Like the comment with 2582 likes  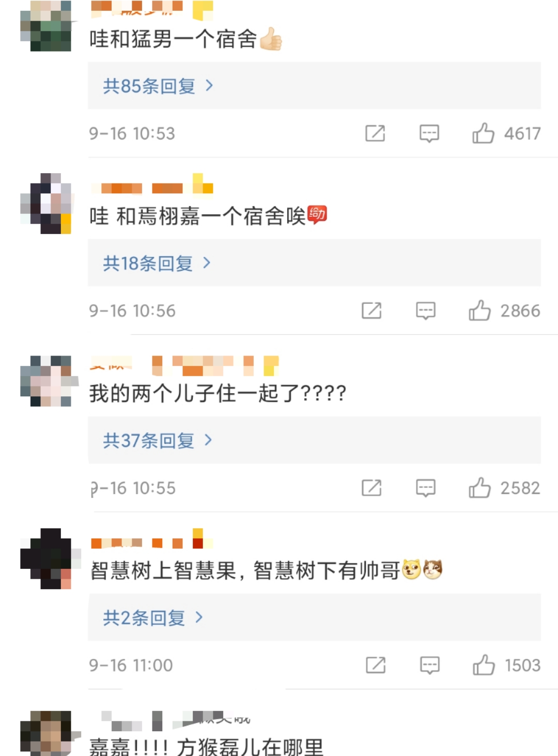(x=479, y=488)
